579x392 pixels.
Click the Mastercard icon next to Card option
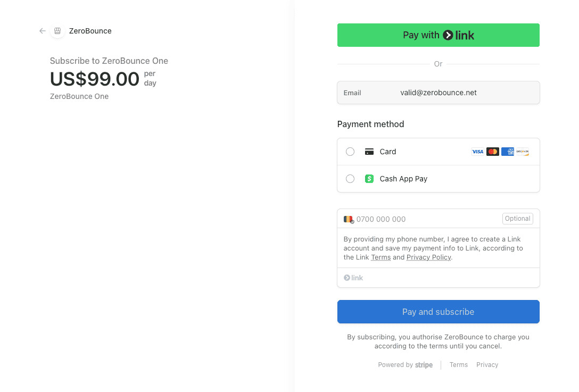(x=492, y=152)
